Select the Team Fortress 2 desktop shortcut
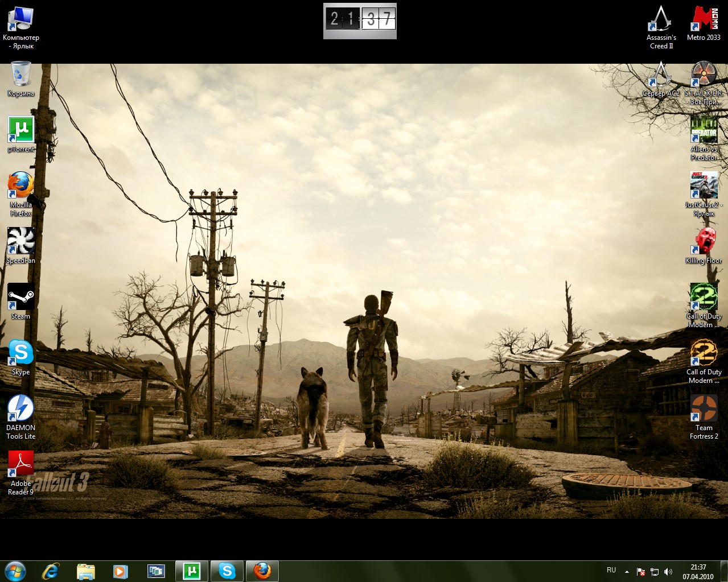The image size is (728, 582). point(704,417)
